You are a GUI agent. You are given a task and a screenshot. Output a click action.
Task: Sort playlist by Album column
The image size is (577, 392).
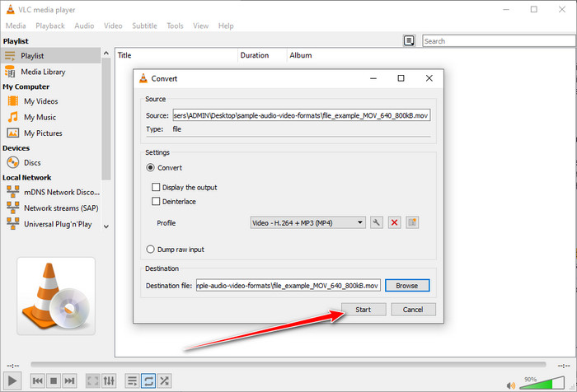301,55
